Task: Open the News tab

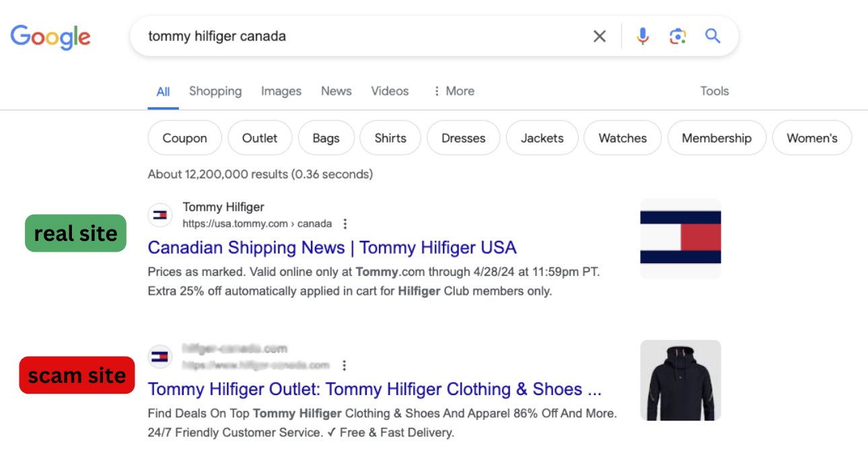Action: coord(336,91)
